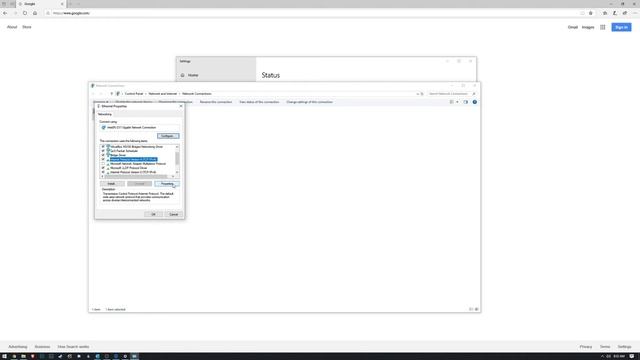Select the Google browser tab
Viewport: 640px width, 360px height.
(x=41, y=4)
